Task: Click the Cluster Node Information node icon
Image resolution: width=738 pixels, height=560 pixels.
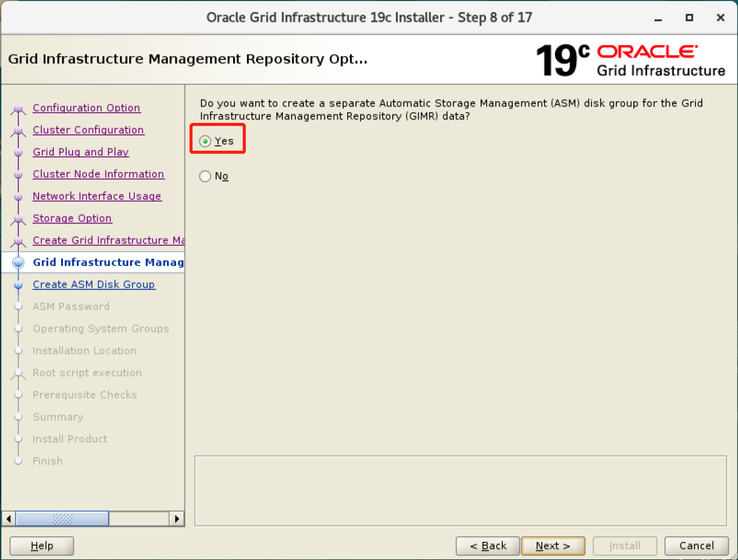Action: point(19,174)
